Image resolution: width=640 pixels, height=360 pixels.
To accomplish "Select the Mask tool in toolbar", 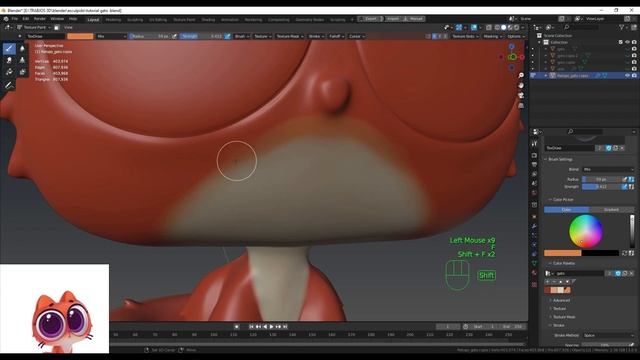I will point(22,72).
